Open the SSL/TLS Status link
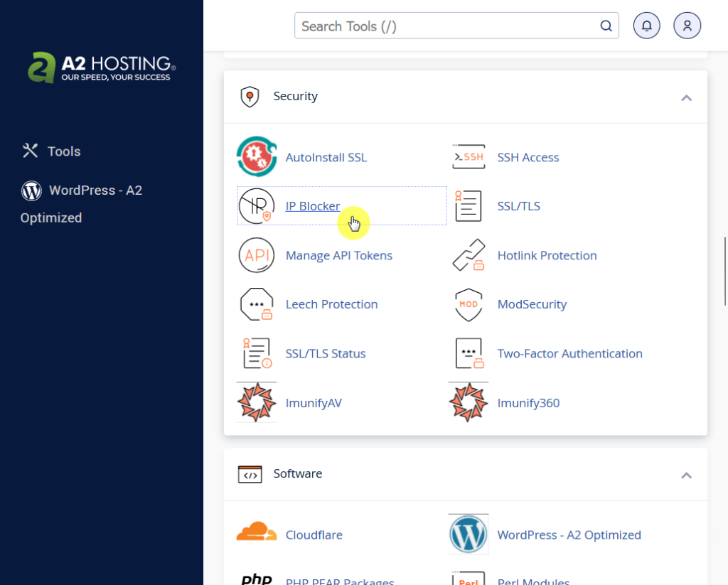Screen dimensions: 728x585 [326, 353]
